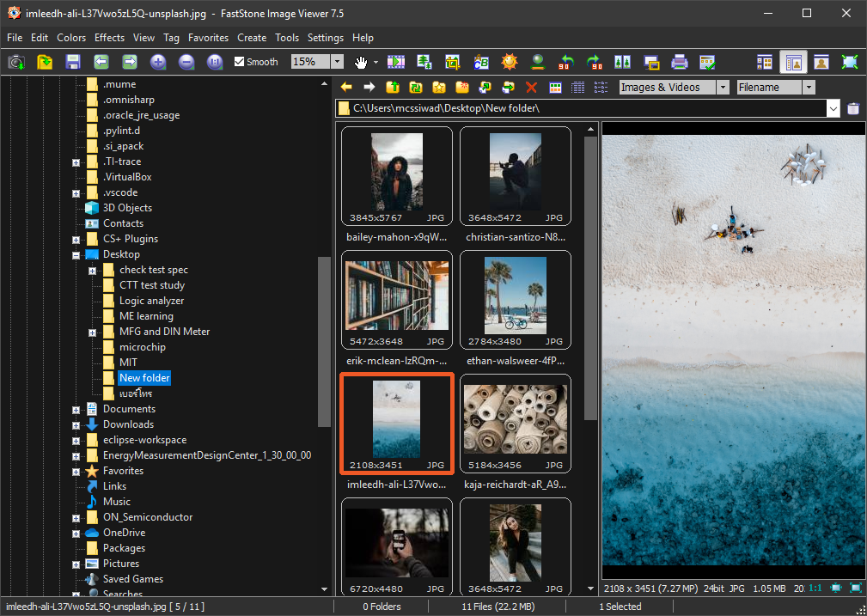
Task: Open the zoom percentage dropdown
Action: pyautogui.click(x=337, y=62)
